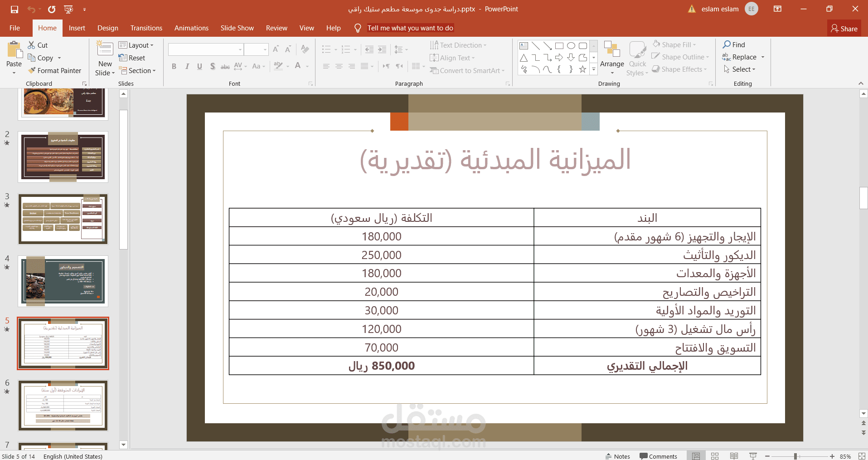The width and height of the screenshot is (868, 460).
Task: Toggle Align Left paragraph
Action: click(x=326, y=66)
